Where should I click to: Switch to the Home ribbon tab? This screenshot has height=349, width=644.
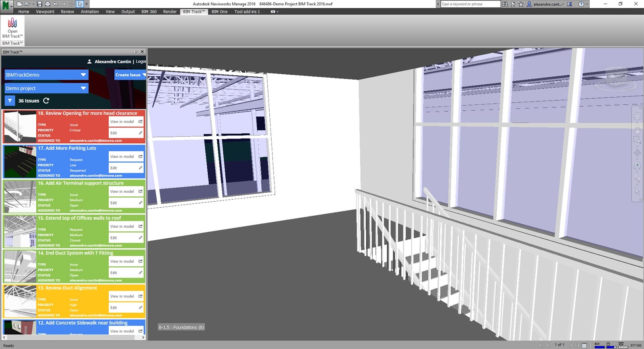24,12
